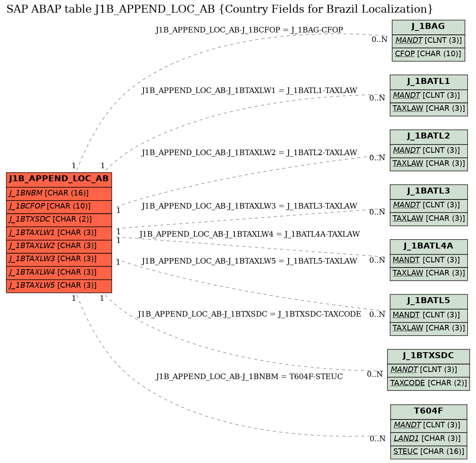Click the 0..N cardinality next to T604F
This screenshot has height=463, width=476.
click(x=378, y=439)
